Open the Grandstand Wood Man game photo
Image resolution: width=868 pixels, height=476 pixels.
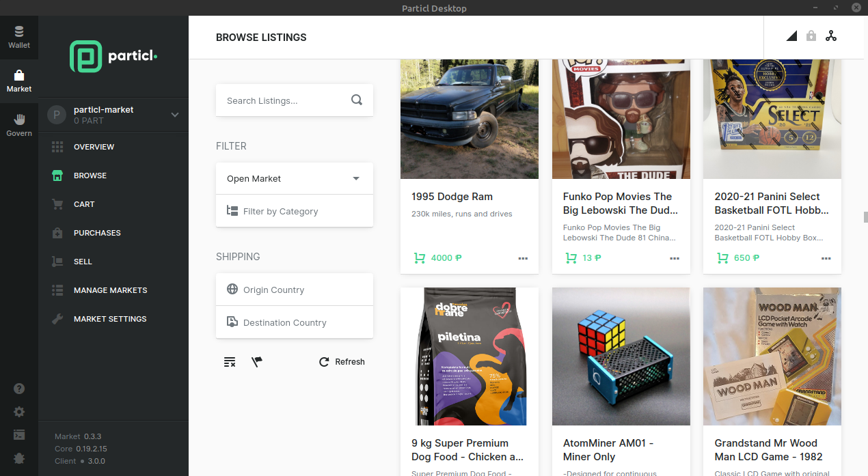pos(772,356)
